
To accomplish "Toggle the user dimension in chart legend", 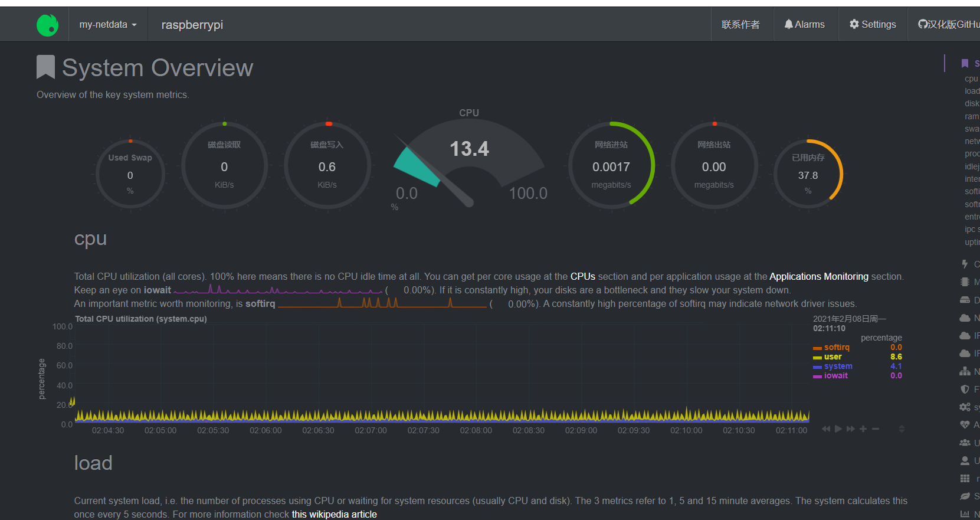I will (x=832, y=357).
